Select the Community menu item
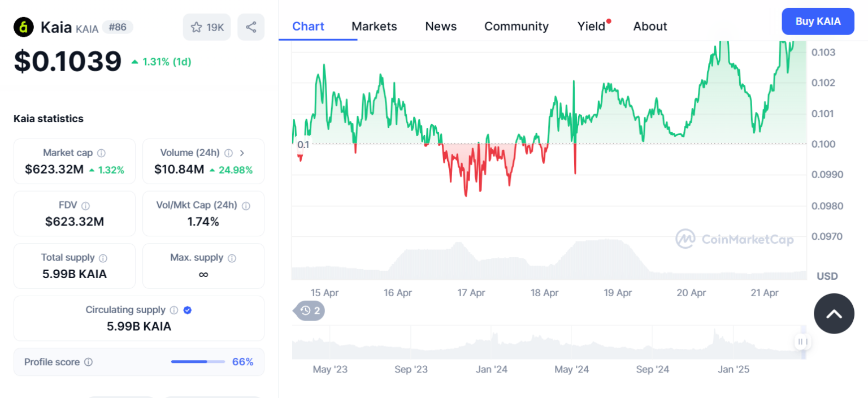 click(x=516, y=26)
